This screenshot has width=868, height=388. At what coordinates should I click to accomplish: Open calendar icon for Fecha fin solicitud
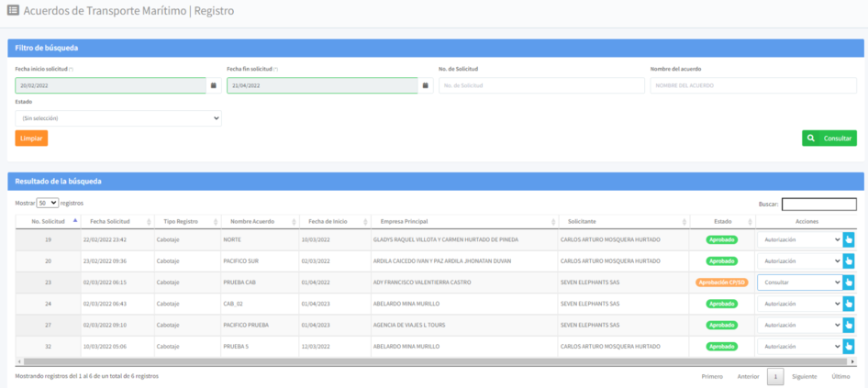point(426,85)
